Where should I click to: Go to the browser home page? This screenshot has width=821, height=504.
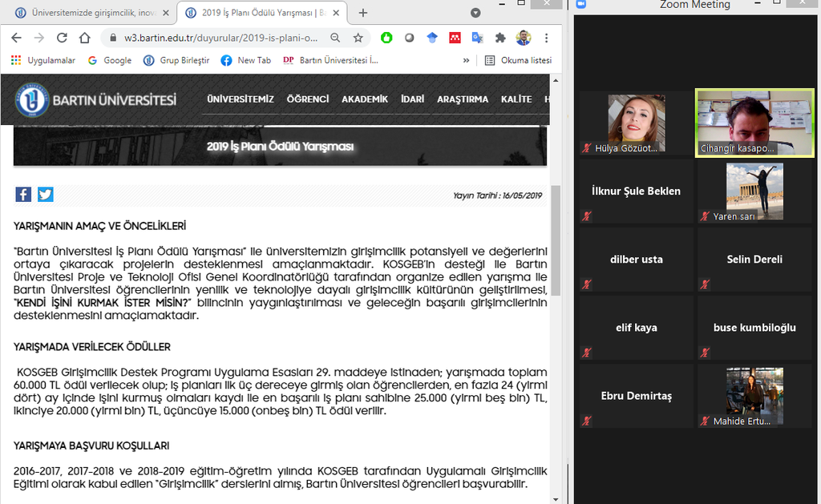pyautogui.click(x=84, y=38)
